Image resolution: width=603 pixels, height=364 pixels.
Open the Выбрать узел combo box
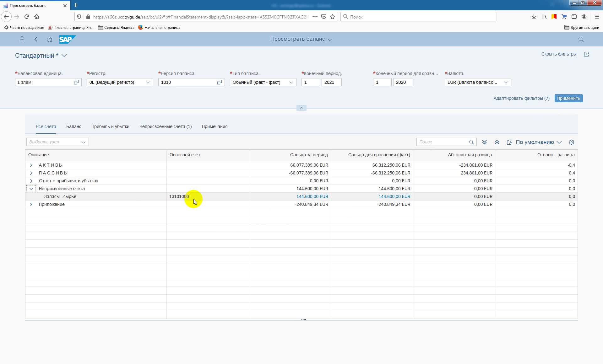[x=57, y=142]
